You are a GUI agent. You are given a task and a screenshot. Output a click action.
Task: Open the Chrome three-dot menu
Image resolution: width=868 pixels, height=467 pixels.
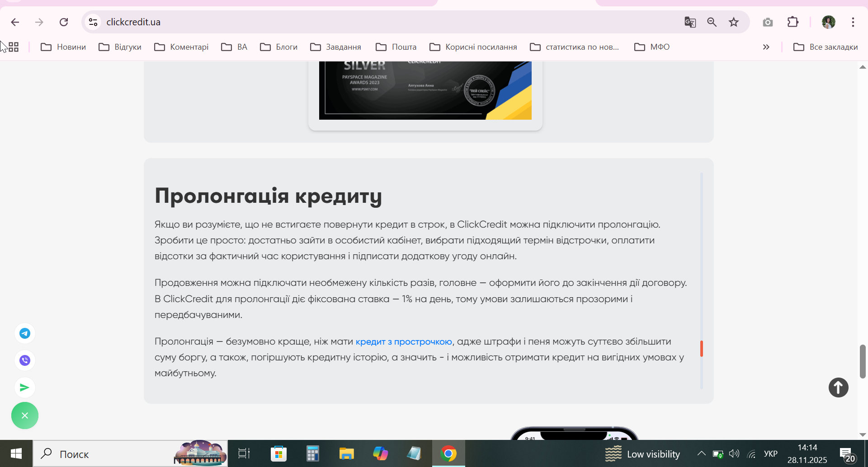[853, 22]
